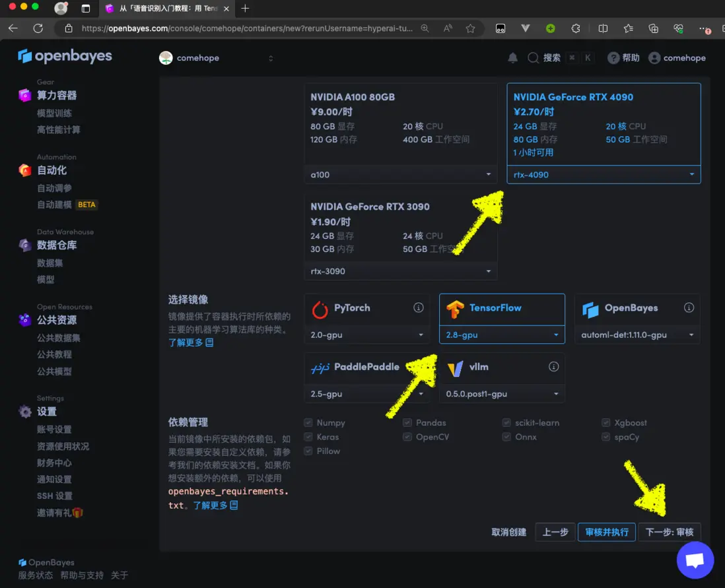Open TensorFlow 2.8-gpu version dropdown
This screenshot has width=725, height=588.
[x=502, y=335]
